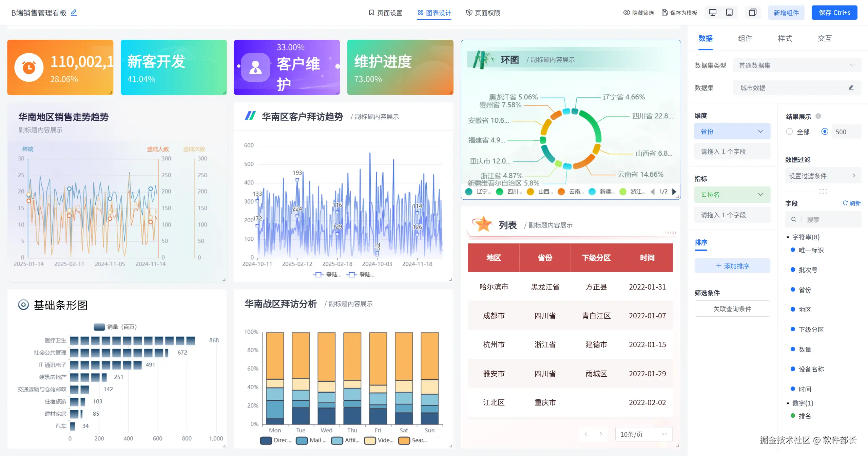The height and width of the screenshot is (456, 868).
Task: Select the 全部 radio button
Action: click(790, 132)
